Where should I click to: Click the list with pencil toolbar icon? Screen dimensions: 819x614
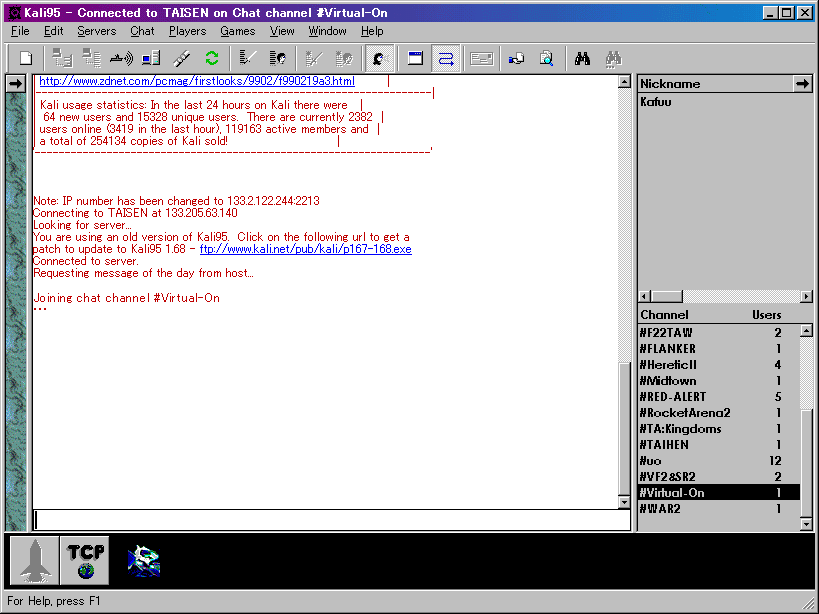coord(248,58)
